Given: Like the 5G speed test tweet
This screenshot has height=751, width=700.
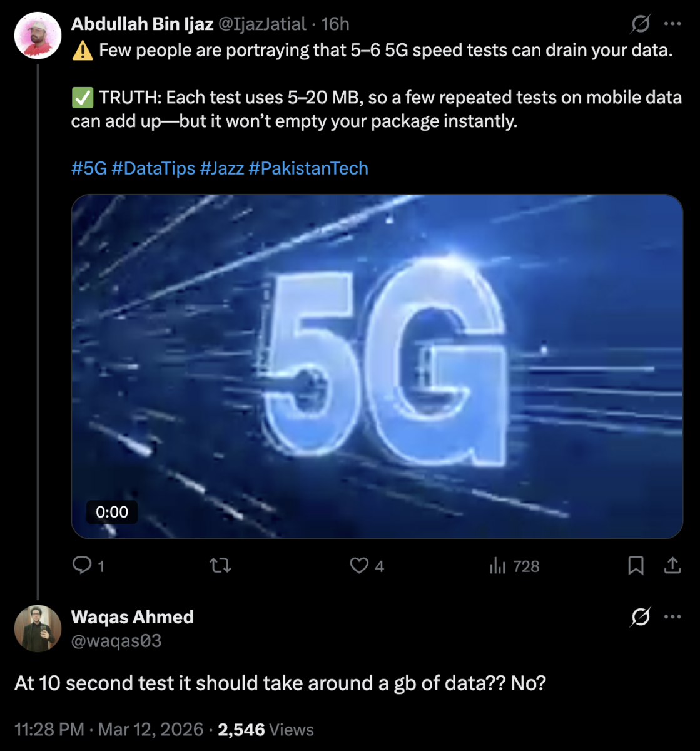Looking at the screenshot, I should pyautogui.click(x=359, y=566).
